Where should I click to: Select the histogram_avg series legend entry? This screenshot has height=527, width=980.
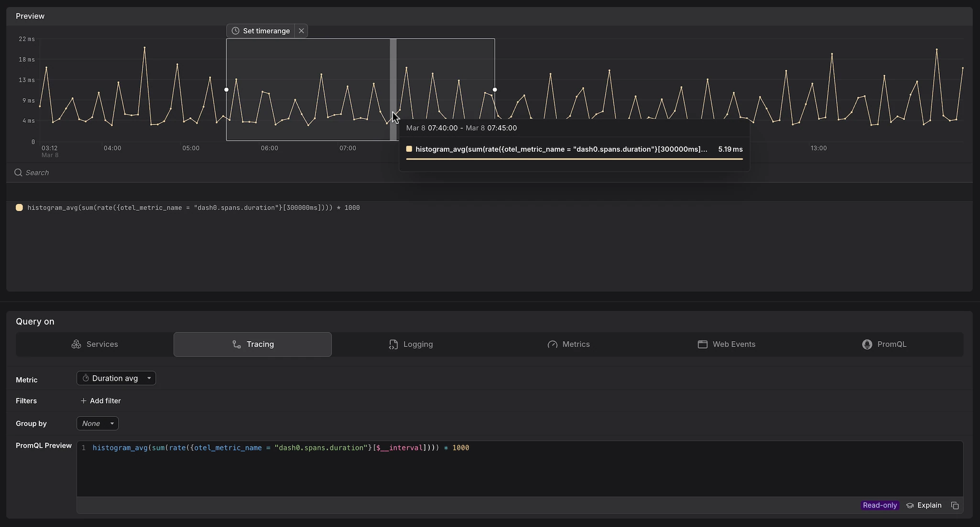pos(194,208)
